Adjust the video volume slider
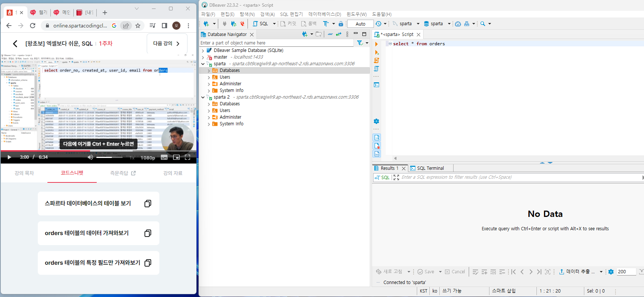The image size is (644, 297). pos(109,157)
